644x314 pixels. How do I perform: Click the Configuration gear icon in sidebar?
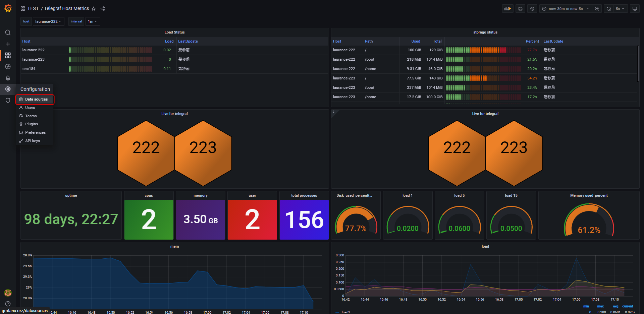point(8,89)
